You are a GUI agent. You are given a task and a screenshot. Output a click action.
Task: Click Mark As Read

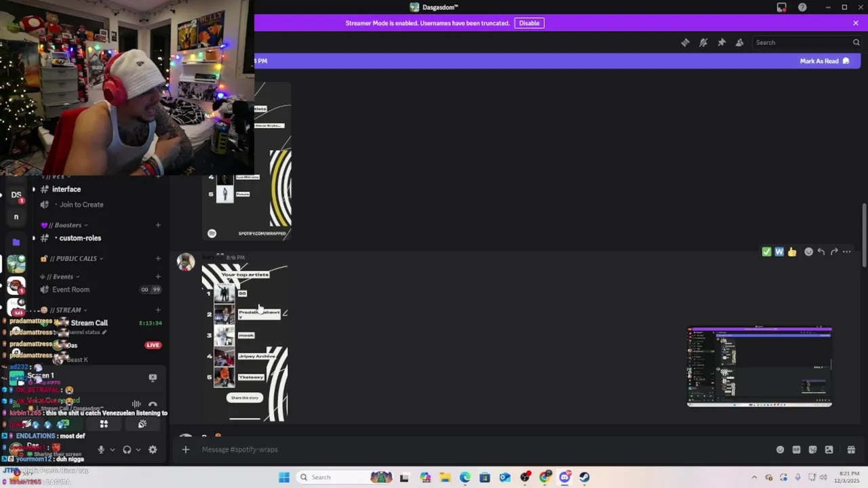click(x=824, y=61)
